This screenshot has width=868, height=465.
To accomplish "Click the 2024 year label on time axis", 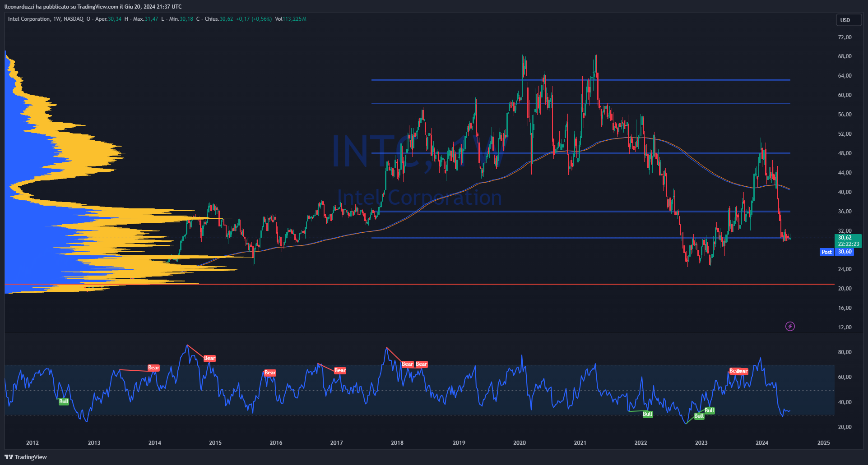I will (762, 443).
